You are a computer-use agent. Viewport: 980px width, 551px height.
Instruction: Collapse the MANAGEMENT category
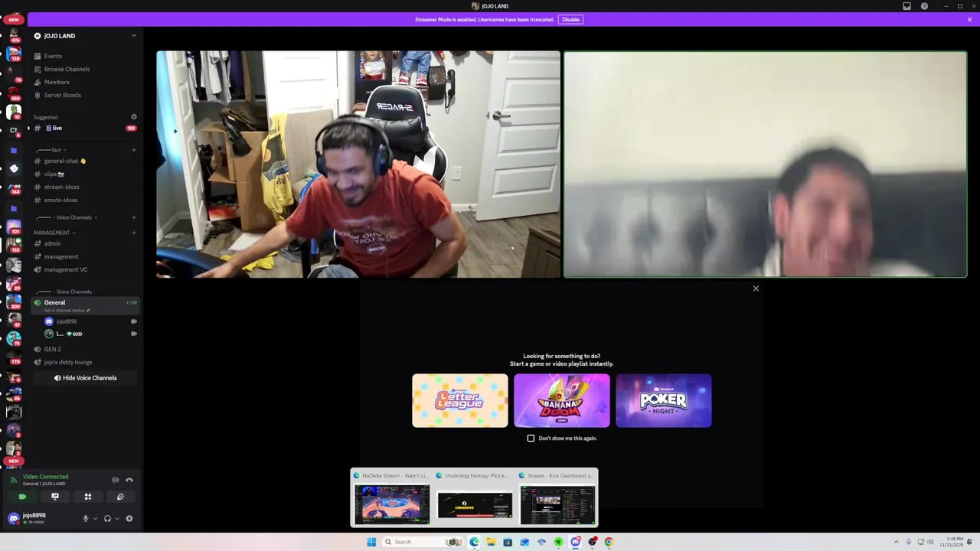54,233
